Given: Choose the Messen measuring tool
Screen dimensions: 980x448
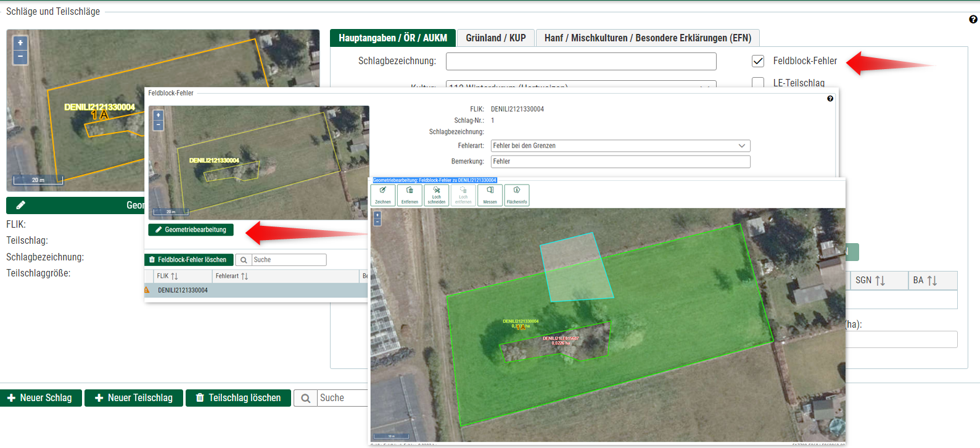Looking at the screenshot, I should [490, 195].
